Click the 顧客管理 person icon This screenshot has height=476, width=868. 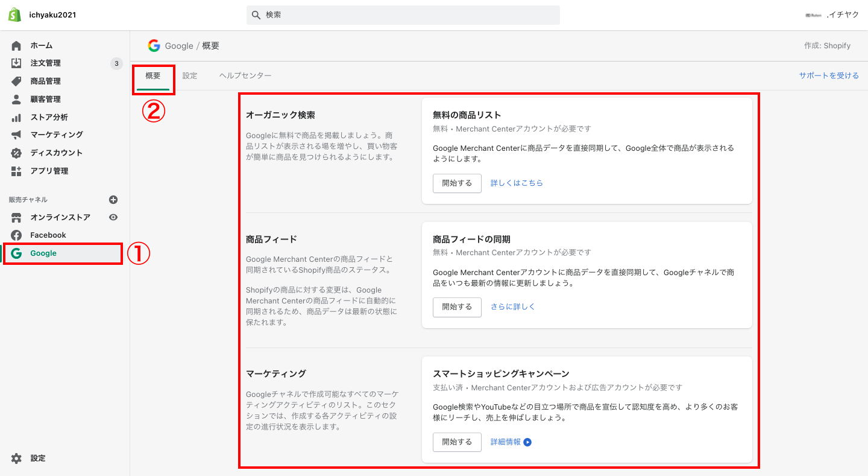click(x=16, y=100)
